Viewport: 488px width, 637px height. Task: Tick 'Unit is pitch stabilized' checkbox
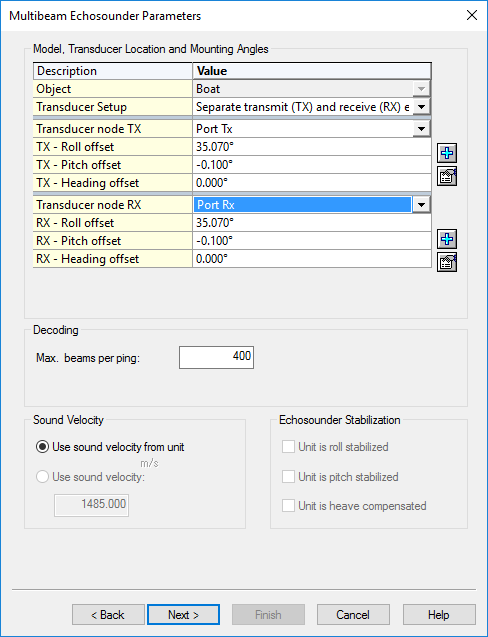click(x=288, y=477)
